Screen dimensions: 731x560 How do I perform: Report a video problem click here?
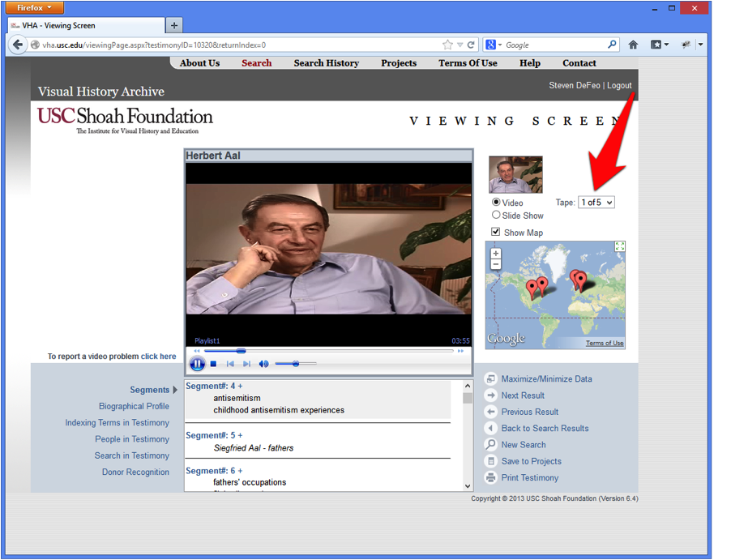(159, 357)
